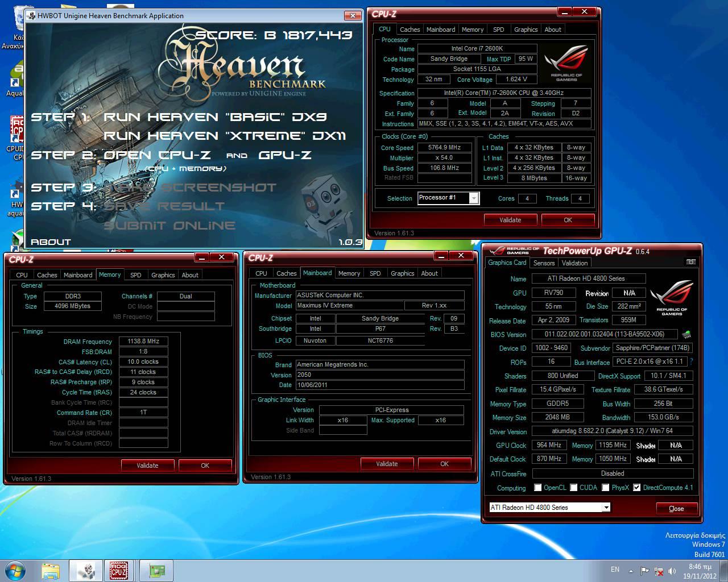Close the HWBOT Heaven Benchmark window
This screenshot has width=728, height=582.
click(x=353, y=15)
